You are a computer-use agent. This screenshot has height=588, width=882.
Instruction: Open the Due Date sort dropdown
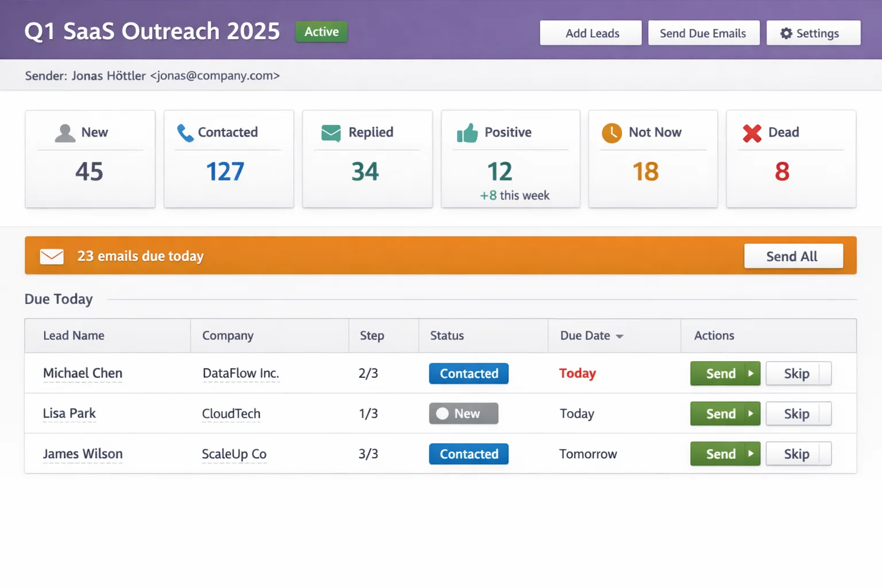618,336
